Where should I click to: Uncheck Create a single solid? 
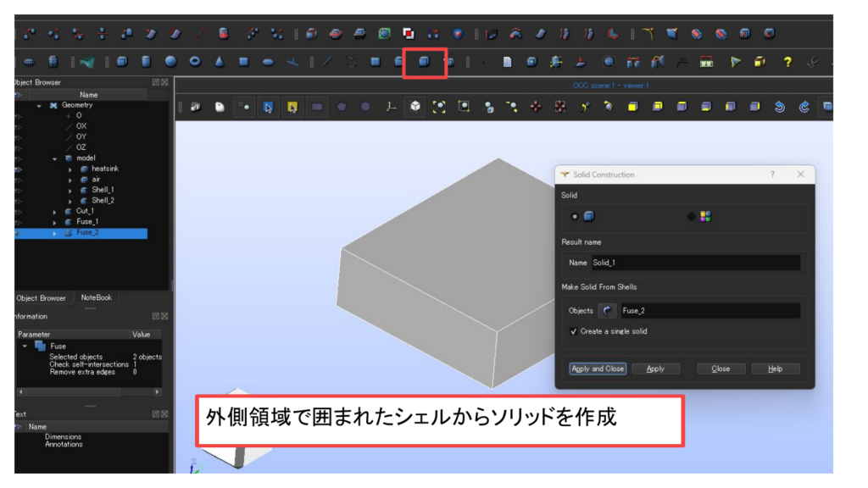[x=574, y=331]
